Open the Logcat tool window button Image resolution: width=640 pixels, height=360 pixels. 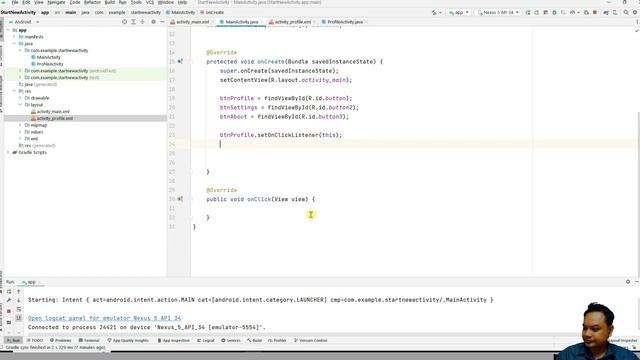point(206,340)
